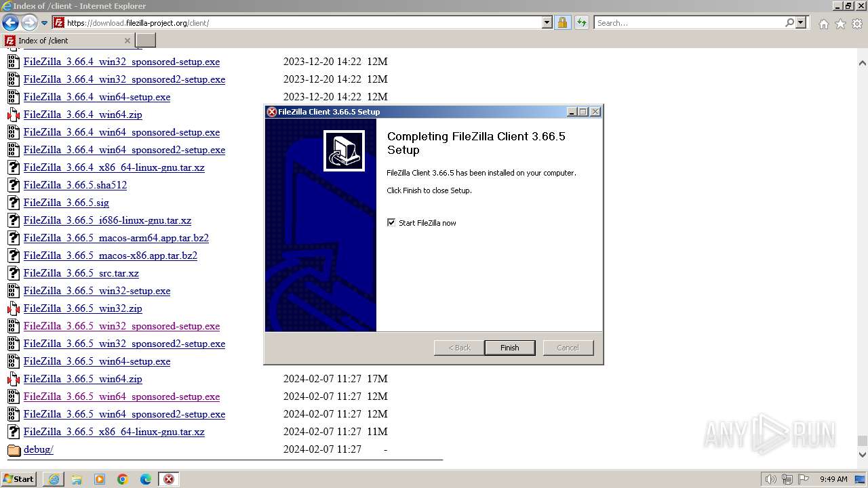Click the address bar URL field

[304, 23]
